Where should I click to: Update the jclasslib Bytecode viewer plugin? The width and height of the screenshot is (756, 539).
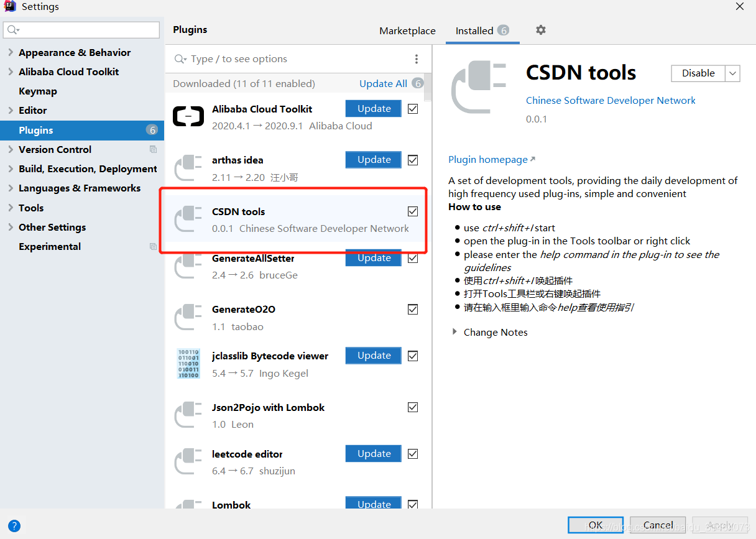tap(374, 355)
